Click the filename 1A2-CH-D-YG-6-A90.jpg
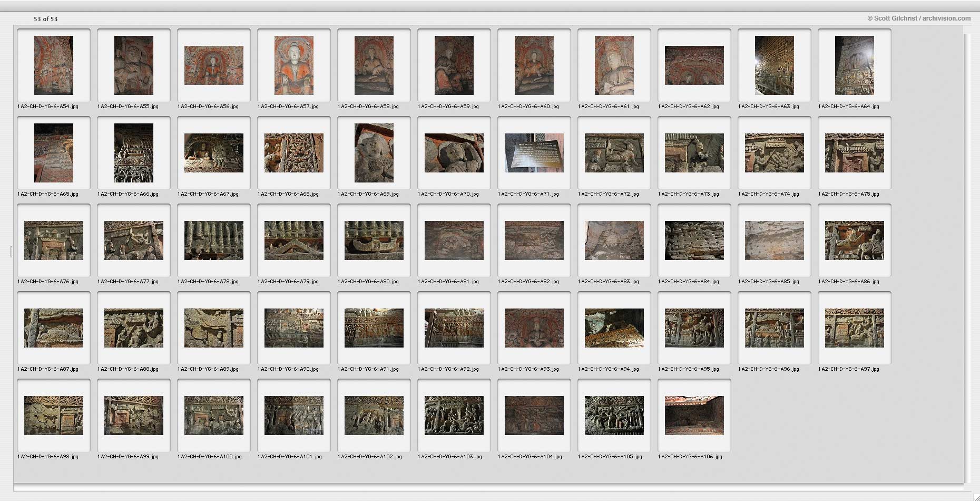 pyautogui.click(x=288, y=369)
